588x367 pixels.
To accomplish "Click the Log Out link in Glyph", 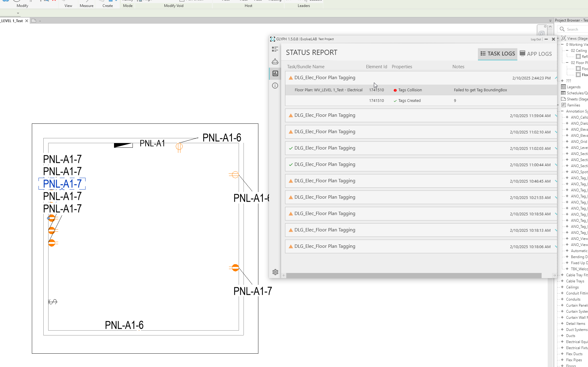I will point(535,39).
